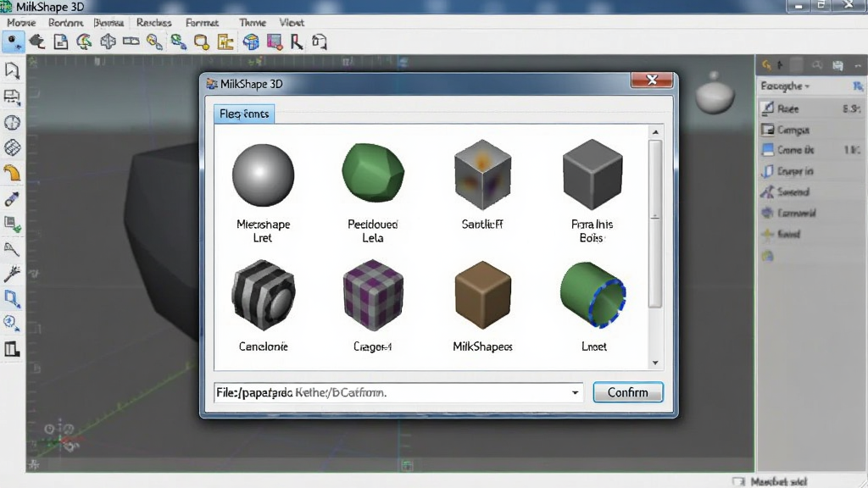Click the blue 3D cube toolbar icon
868x488 pixels.
tap(251, 42)
